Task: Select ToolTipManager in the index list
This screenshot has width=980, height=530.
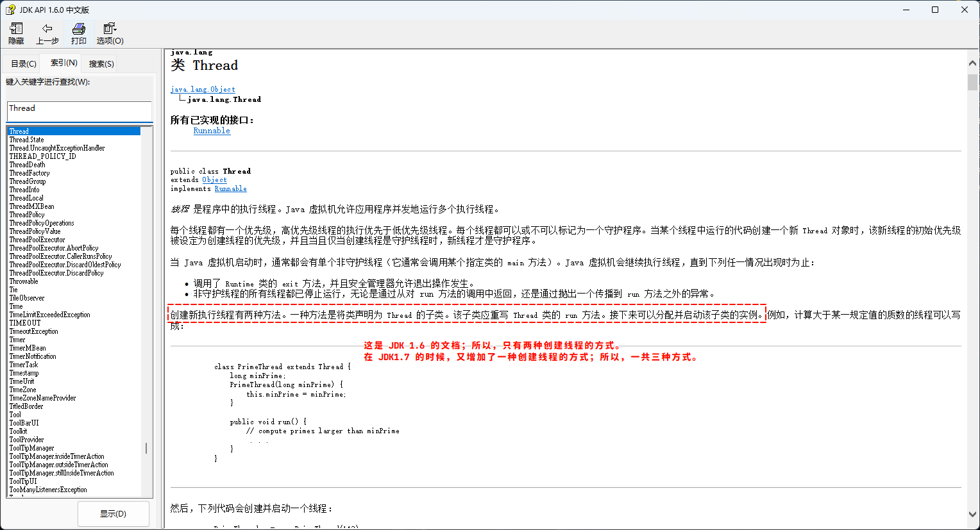Action: 31,447
